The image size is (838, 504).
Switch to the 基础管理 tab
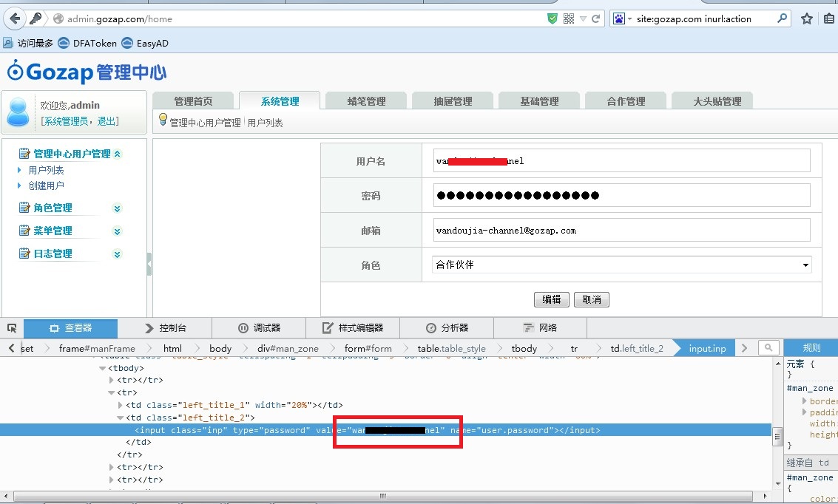(x=539, y=101)
